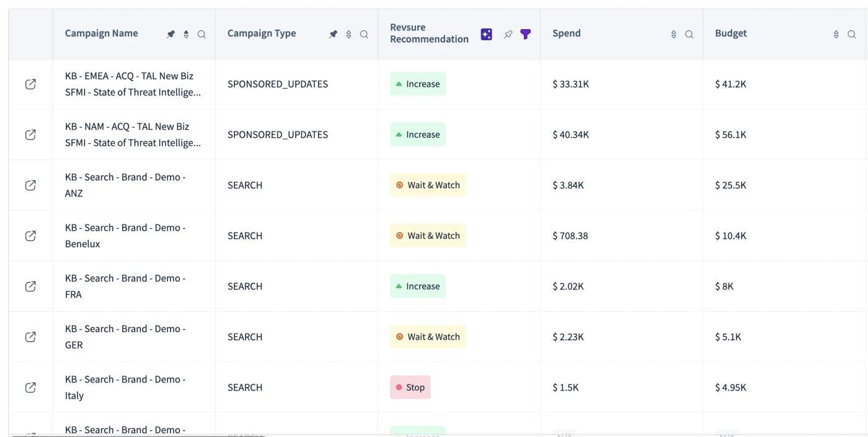The width and height of the screenshot is (868, 437).
Task: Search within the Budget column
Action: tap(852, 35)
